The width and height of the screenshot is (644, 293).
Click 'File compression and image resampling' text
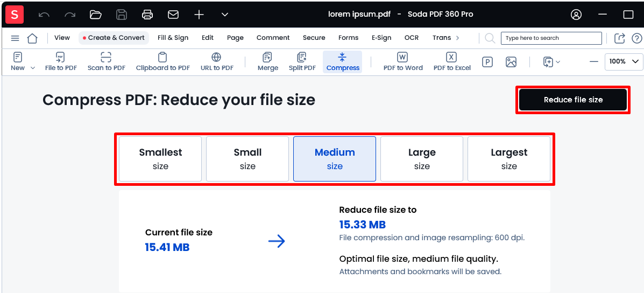point(432,238)
